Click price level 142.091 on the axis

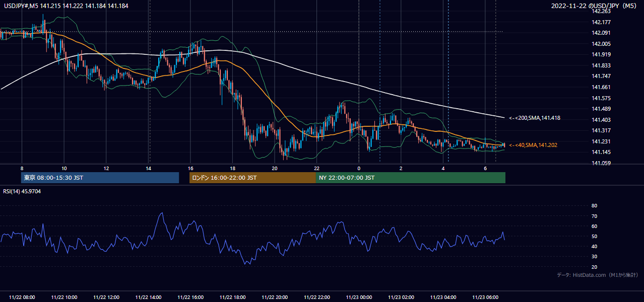pos(601,33)
